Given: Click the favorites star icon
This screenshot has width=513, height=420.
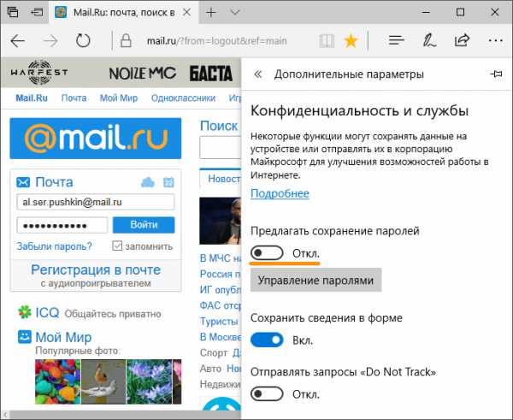Looking at the screenshot, I should [351, 41].
